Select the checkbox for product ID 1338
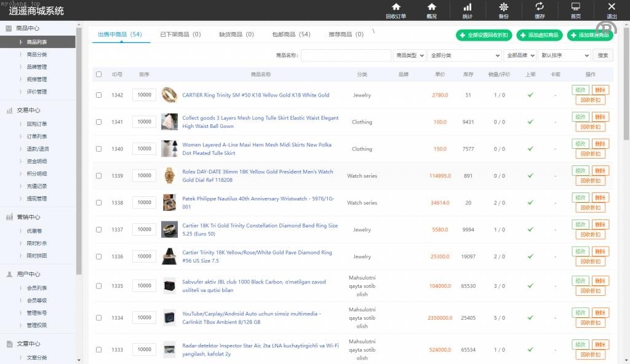The width and height of the screenshot is (630, 364). (x=99, y=203)
